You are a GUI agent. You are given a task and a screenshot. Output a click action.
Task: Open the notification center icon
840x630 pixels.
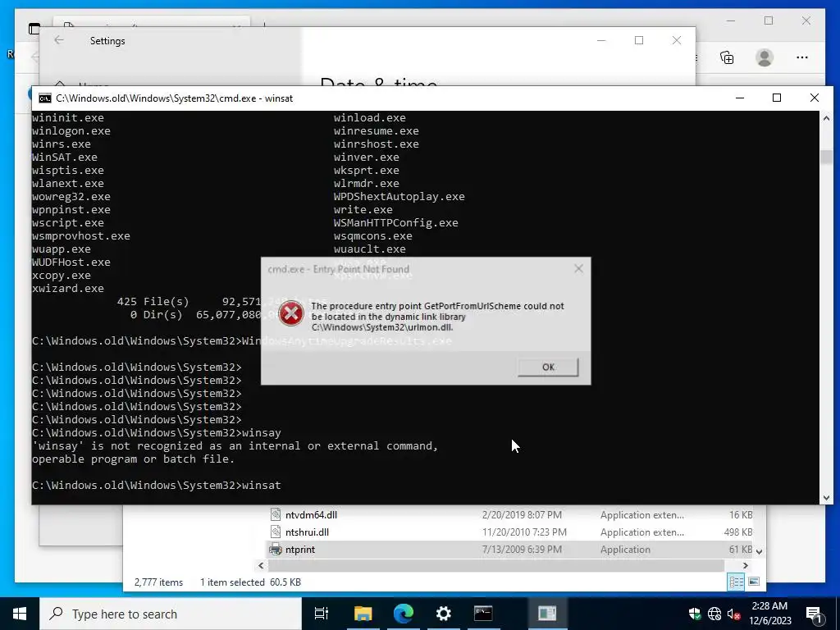pyautogui.click(x=815, y=614)
